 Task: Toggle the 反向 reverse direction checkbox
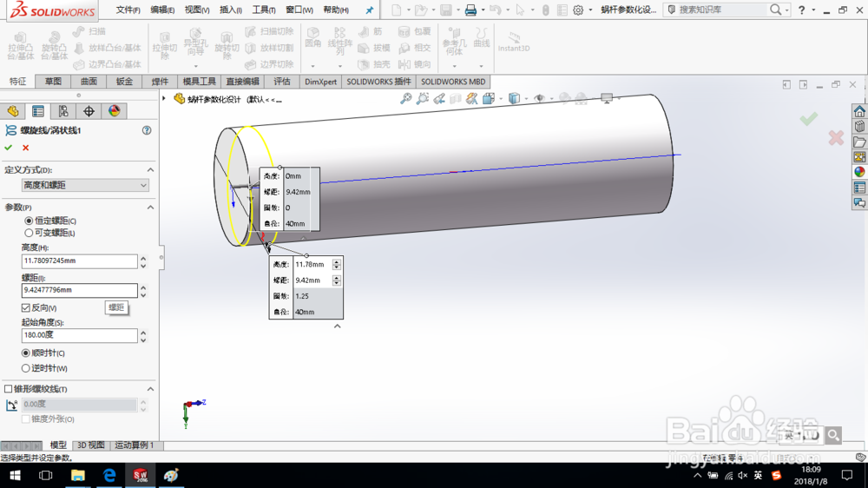tap(25, 308)
